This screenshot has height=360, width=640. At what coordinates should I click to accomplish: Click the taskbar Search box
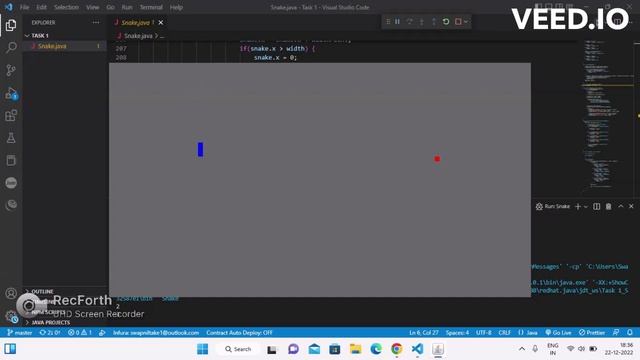click(238, 349)
